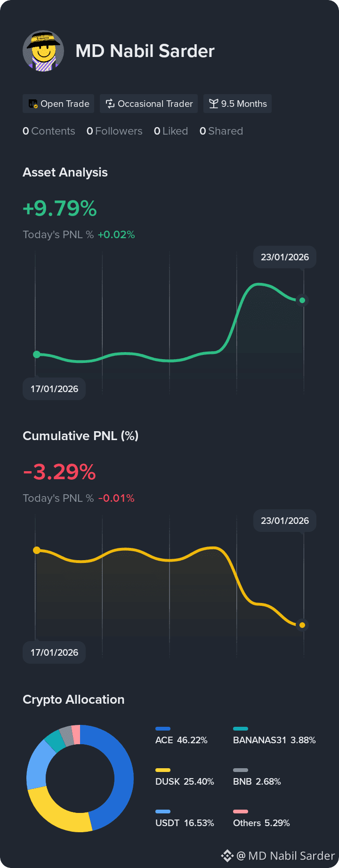Select the USDT light blue legend swatch
Screen dimensions: 339x868
163,812
